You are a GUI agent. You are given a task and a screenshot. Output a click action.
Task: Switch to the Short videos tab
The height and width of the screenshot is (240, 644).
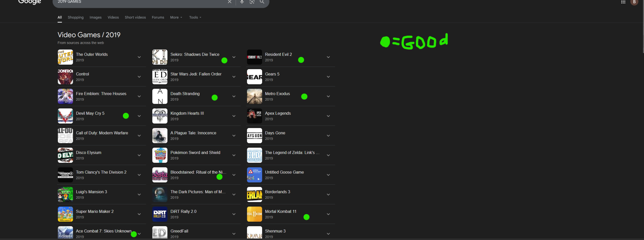[x=135, y=17]
